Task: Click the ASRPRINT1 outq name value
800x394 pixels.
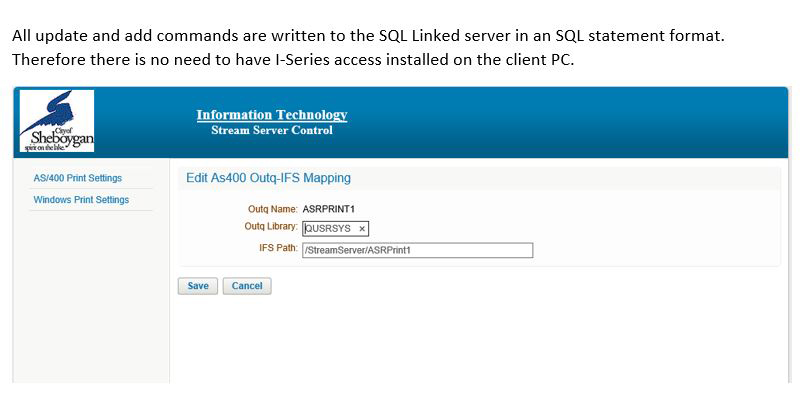Action: 329,209
